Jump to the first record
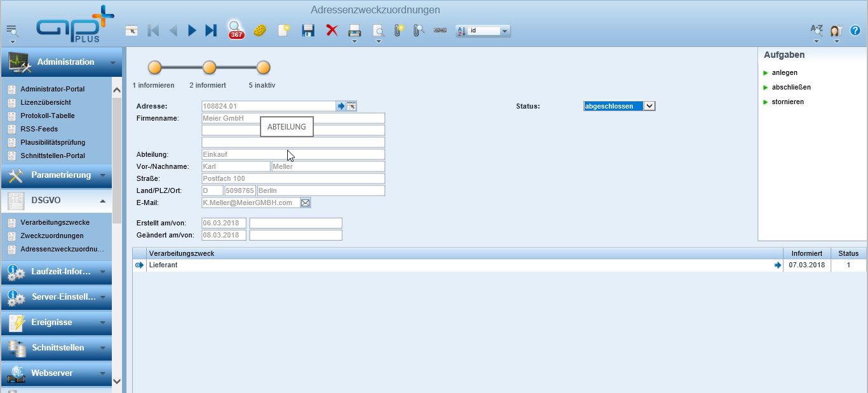The width and height of the screenshot is (868, 393). pos(153,30)
